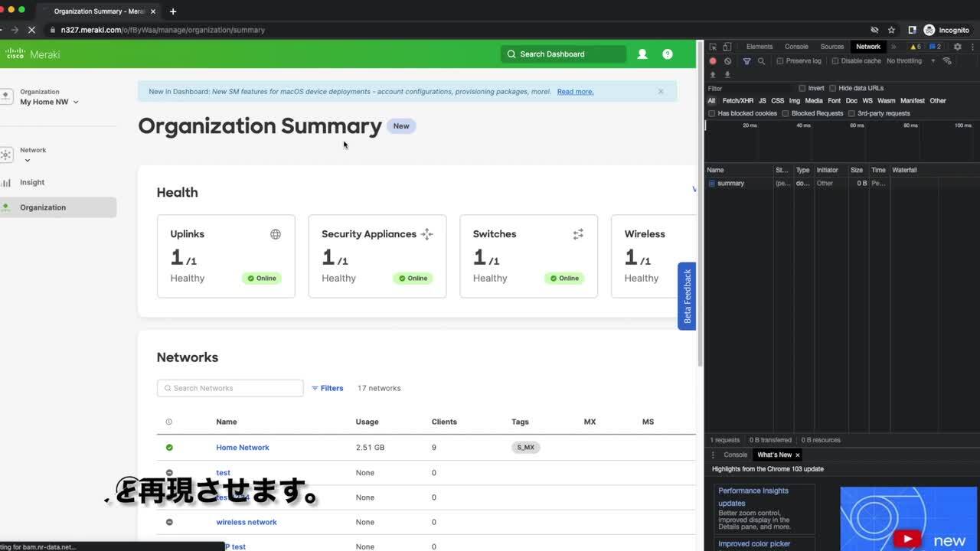This screenshot has height=551, width=980.
Task: Click the warnings count badge in DevTools
Action: (915, 47)
